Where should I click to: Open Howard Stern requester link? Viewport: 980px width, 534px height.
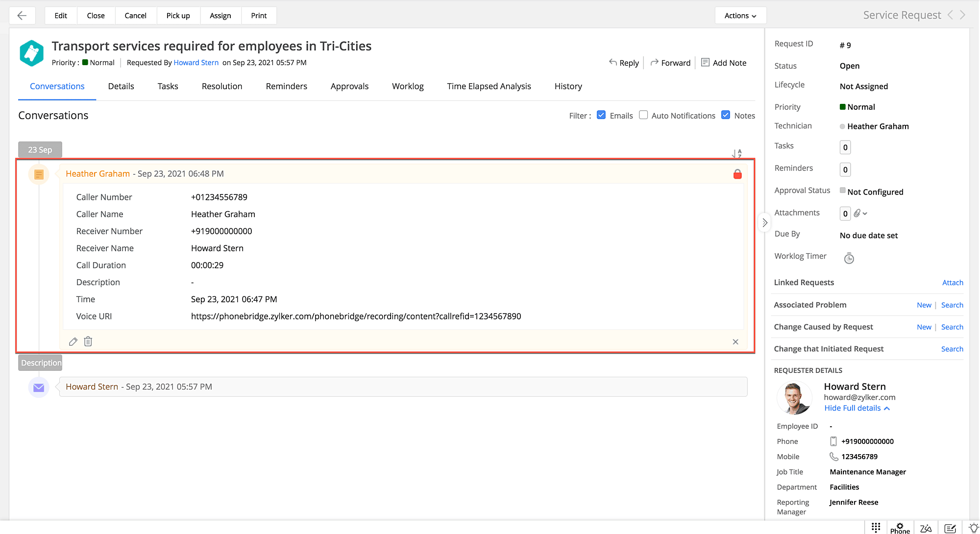click(x=196, y=63)
